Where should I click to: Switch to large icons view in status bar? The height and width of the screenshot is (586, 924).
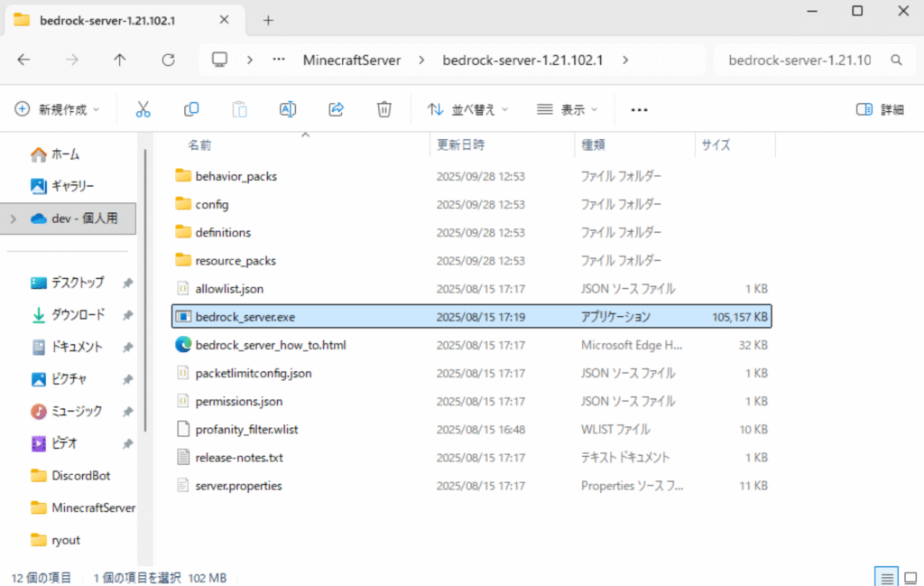(910, 577)
